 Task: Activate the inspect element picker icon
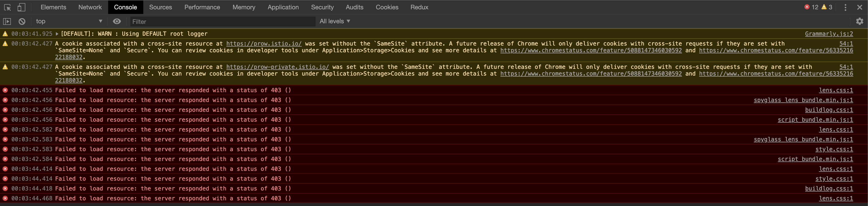coord(8,7)
